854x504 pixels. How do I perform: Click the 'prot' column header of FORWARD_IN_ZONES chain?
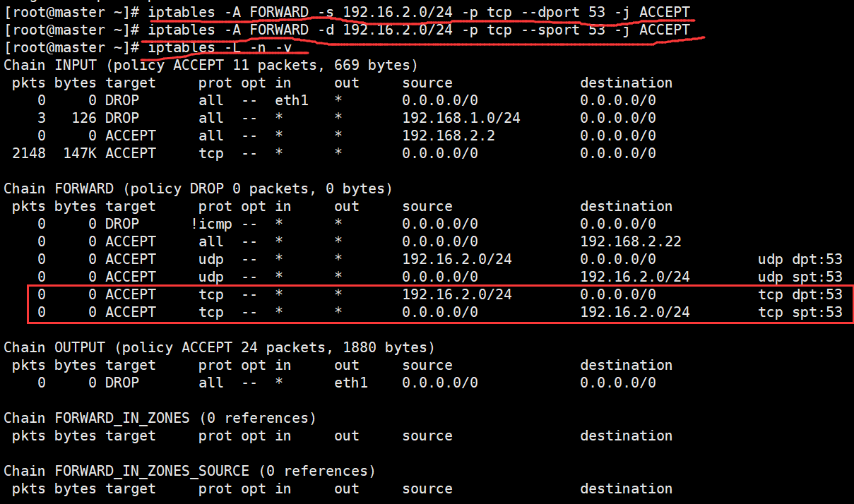(x=215, y=436)
